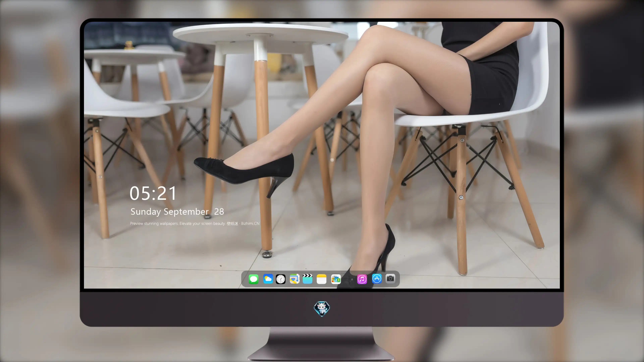Viewport: 644px width, 362px height.
Task: Open the blue App Store icon
Action: 377,279
